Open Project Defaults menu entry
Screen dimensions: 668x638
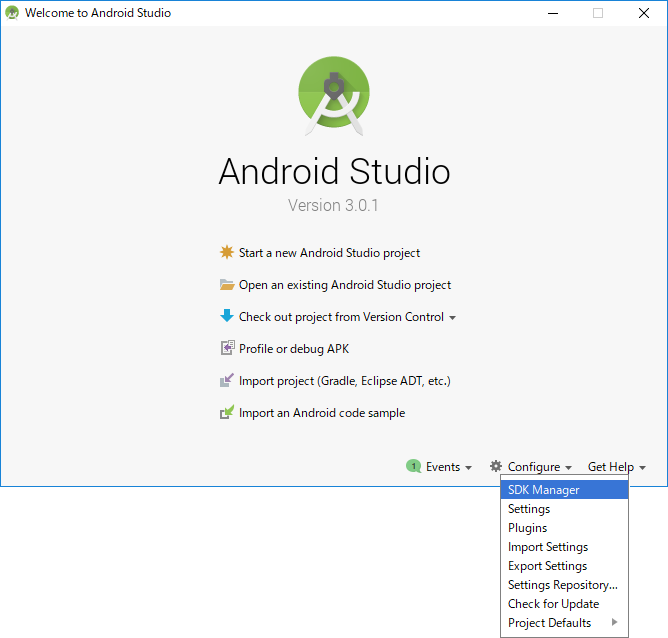(x=564, y=623)
